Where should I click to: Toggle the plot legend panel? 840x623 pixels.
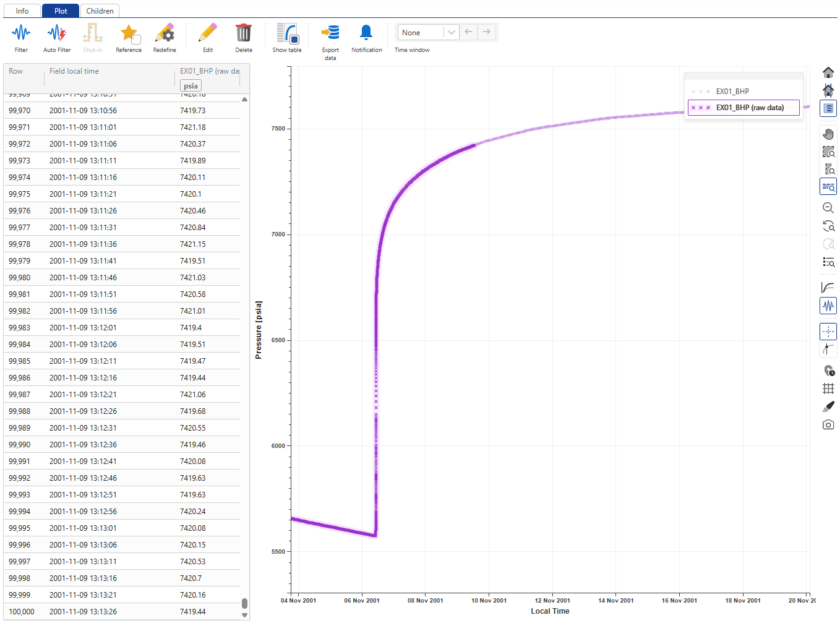coord(828,108)
